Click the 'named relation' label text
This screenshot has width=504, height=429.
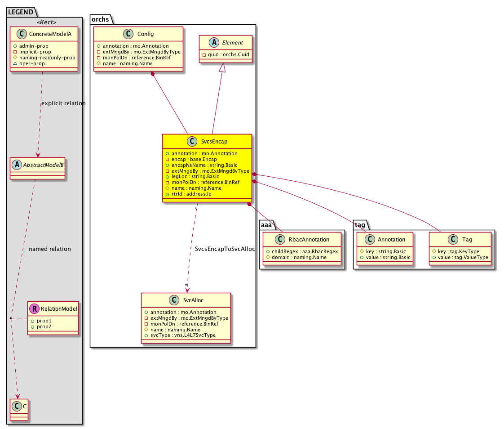(x=49, y=249)
